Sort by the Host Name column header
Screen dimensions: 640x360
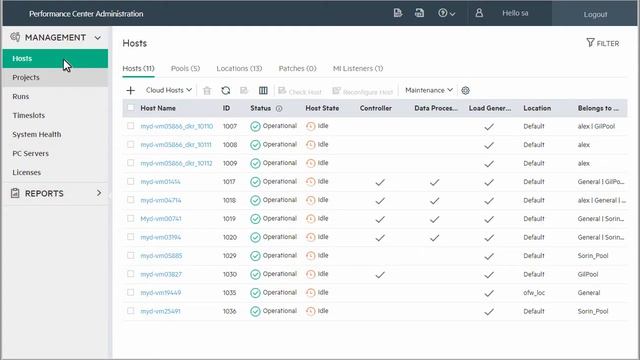tap(158, 108)
